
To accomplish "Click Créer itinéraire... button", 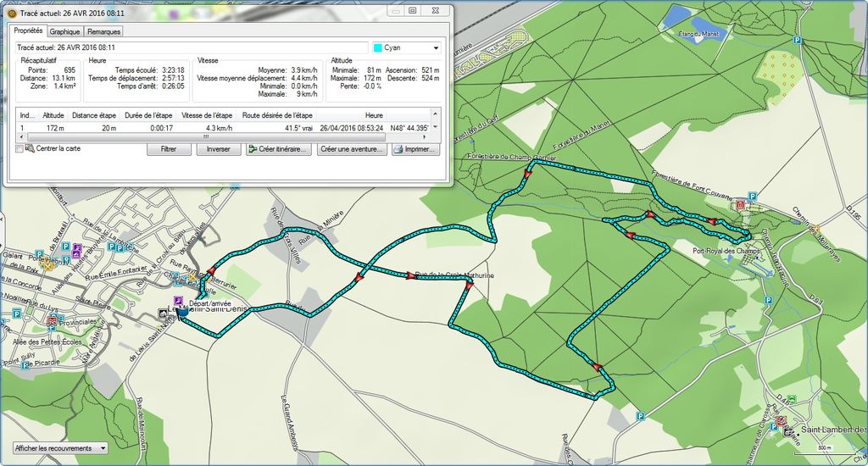I will (279, 149).
